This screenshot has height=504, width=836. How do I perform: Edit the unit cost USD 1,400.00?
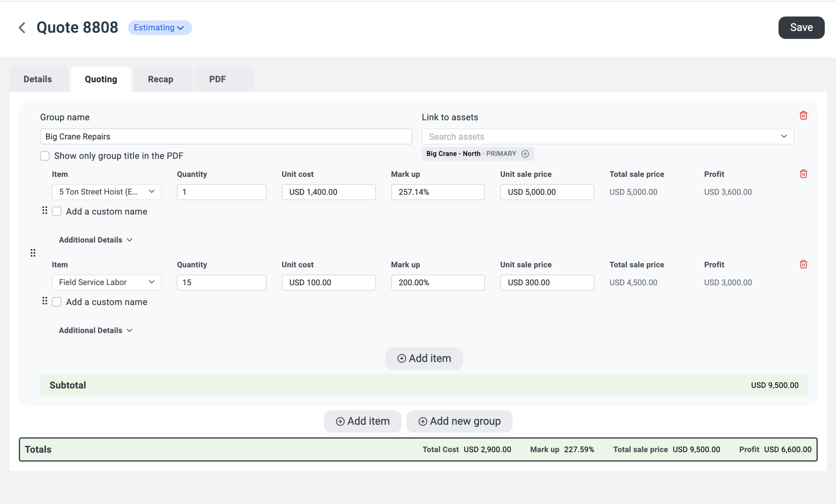329,192
